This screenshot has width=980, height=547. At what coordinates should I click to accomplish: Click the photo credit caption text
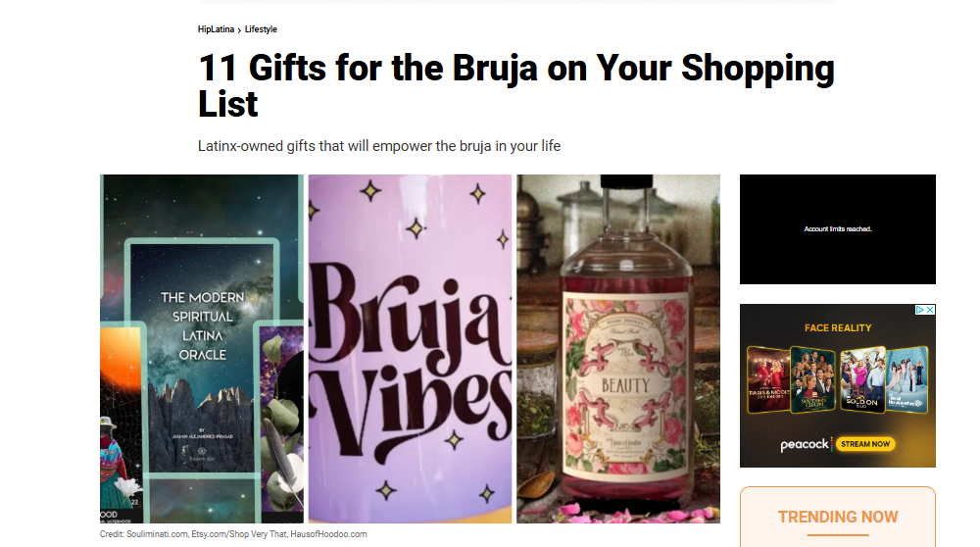tap(233, 534)
